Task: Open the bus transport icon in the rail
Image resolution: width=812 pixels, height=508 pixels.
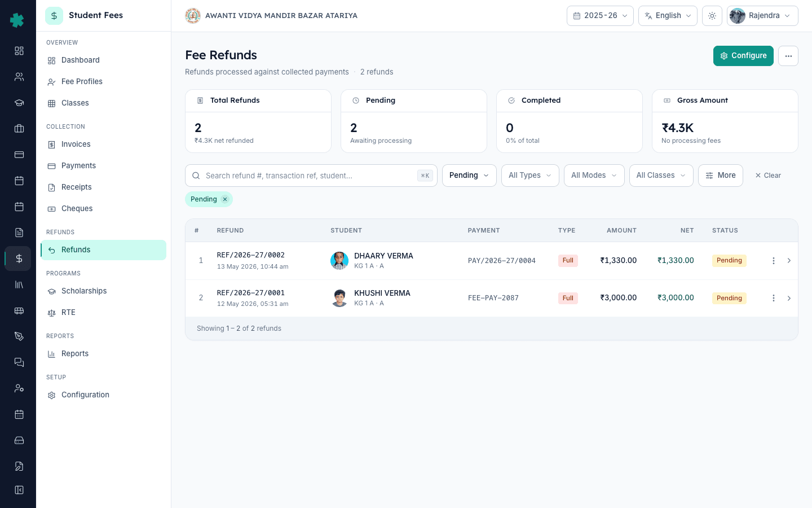Action: coord(19,310)
